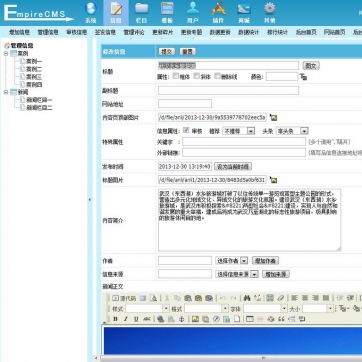362x362 pixels.
Task: Center-align text in the editor
Action: tap(305, 298)
